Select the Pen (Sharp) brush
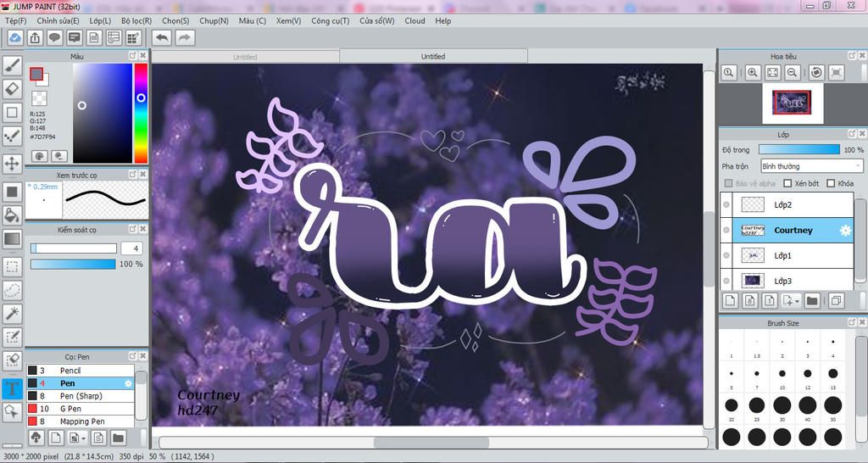 pos(81,396)
